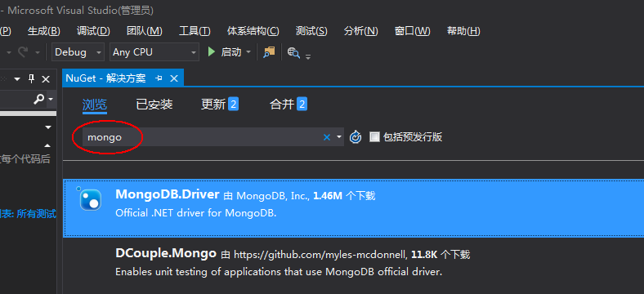Pin the NuGet tab
The image size is (644, 294).
coord(159,78)
